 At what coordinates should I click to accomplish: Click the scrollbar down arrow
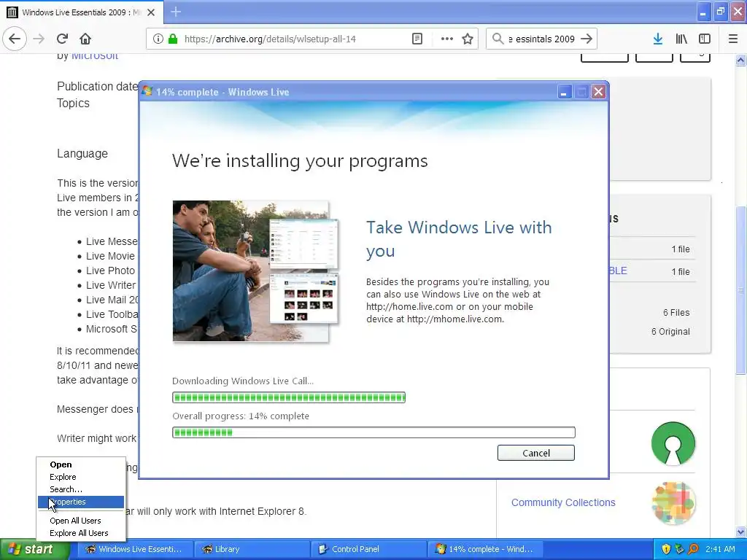coord(741,532)
